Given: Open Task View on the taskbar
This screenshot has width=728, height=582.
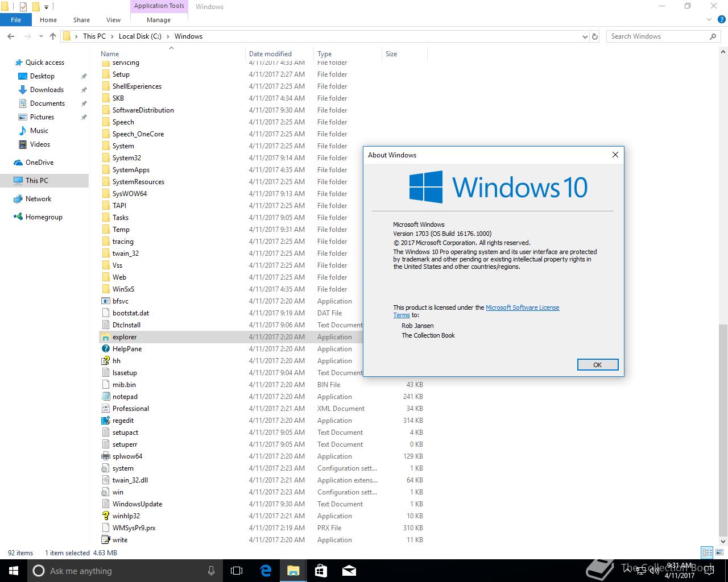Looking at the screenshot, I should coord(237,571).
